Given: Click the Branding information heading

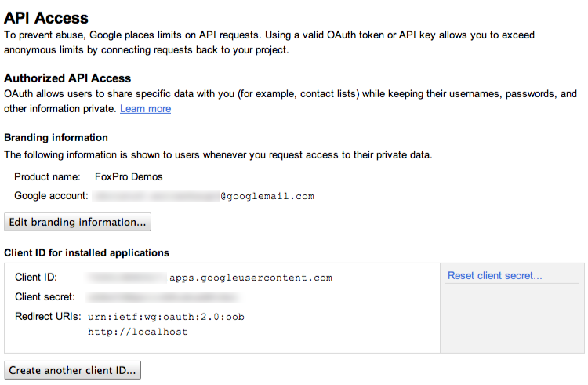Looking at the screenshot, I should tap(56, 138).
